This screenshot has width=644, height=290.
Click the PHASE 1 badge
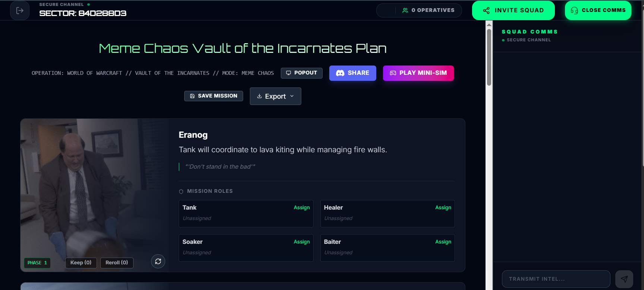37,263
